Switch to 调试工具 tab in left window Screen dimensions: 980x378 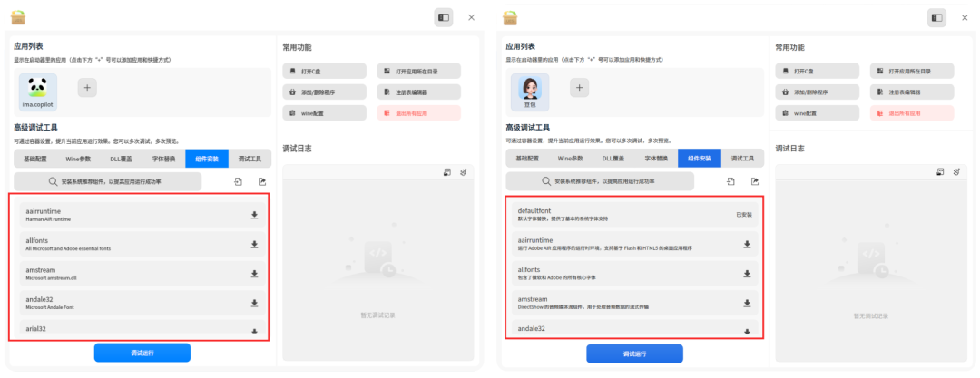tap(249, 159)
